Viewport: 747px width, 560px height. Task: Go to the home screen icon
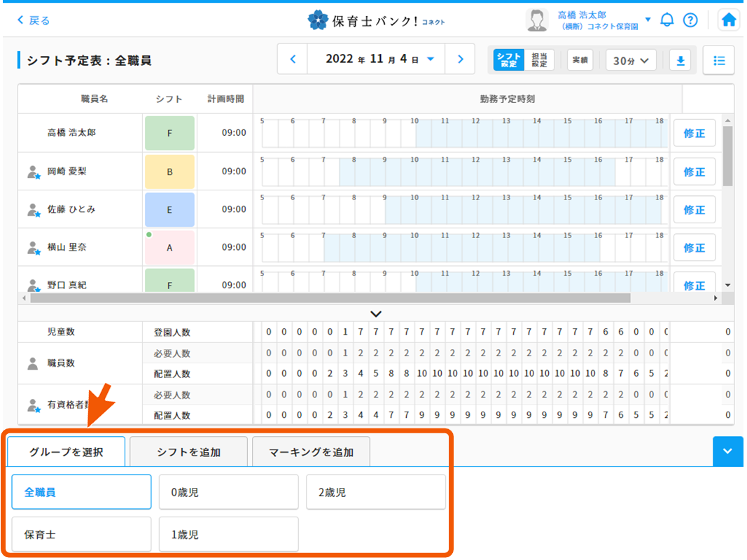coord(728,20)
